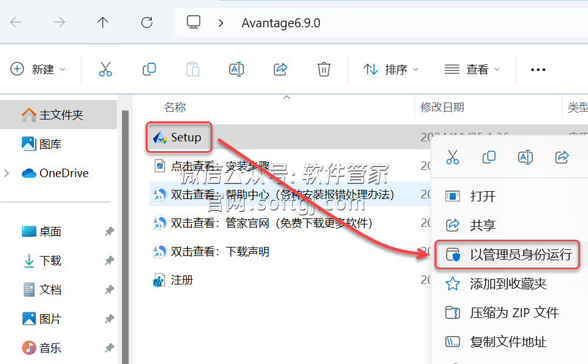Choose 添加到收藏夹 from the context menu
The image size is (588, 364).
(x=496, y=283)
